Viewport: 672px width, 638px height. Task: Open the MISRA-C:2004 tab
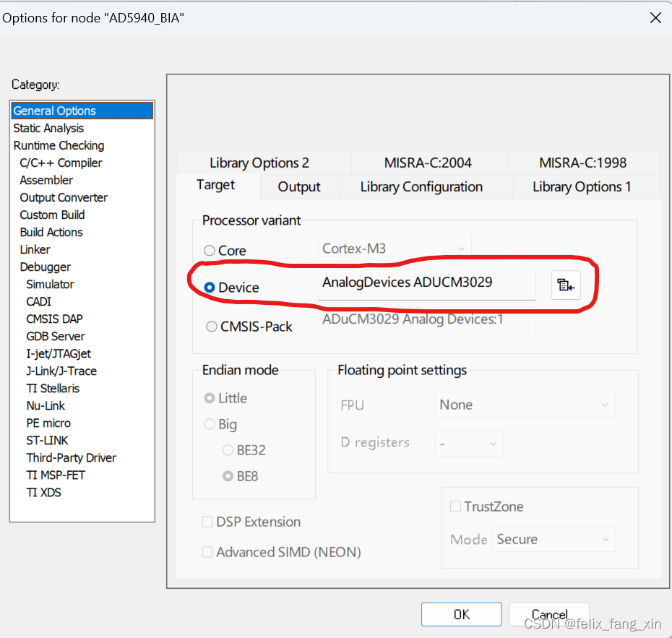pos(428,163)
